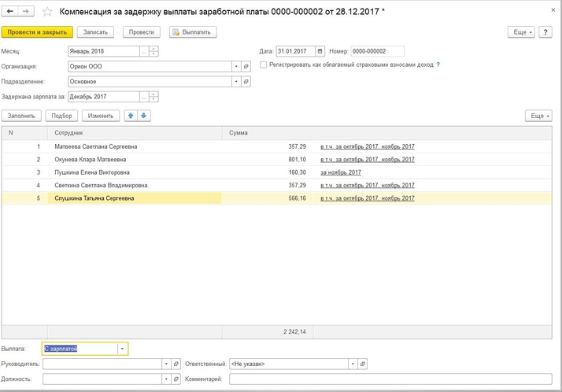
Task: Add document to favorites with star icon
Action: (47, 12)
